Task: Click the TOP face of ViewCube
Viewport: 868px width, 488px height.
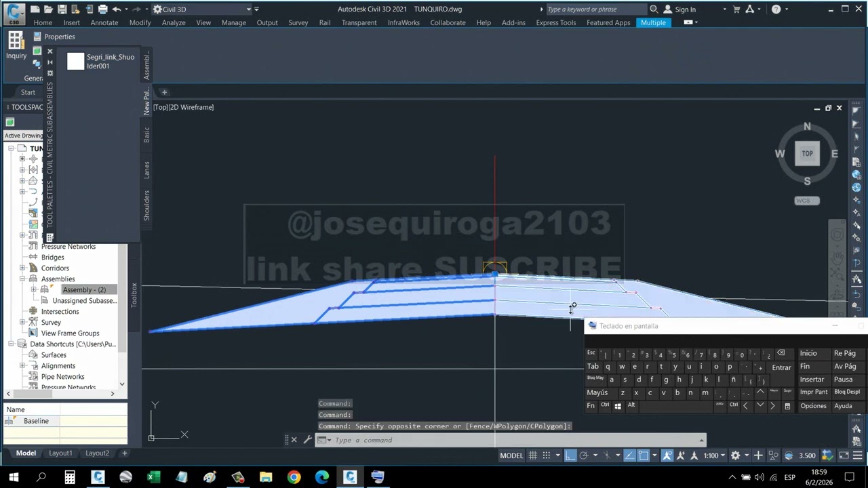Action: (807, 153)
